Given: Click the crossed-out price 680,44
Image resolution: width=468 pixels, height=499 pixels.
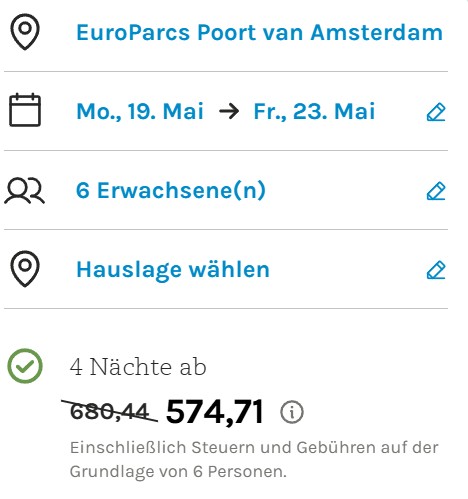Looking at the screenshot, I should [109, 411].
